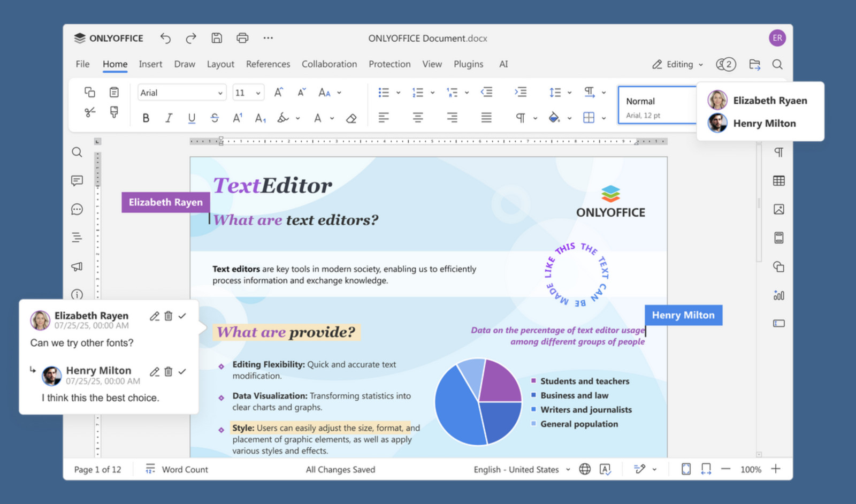Switch to the Collaboration tab

[329, 64]
